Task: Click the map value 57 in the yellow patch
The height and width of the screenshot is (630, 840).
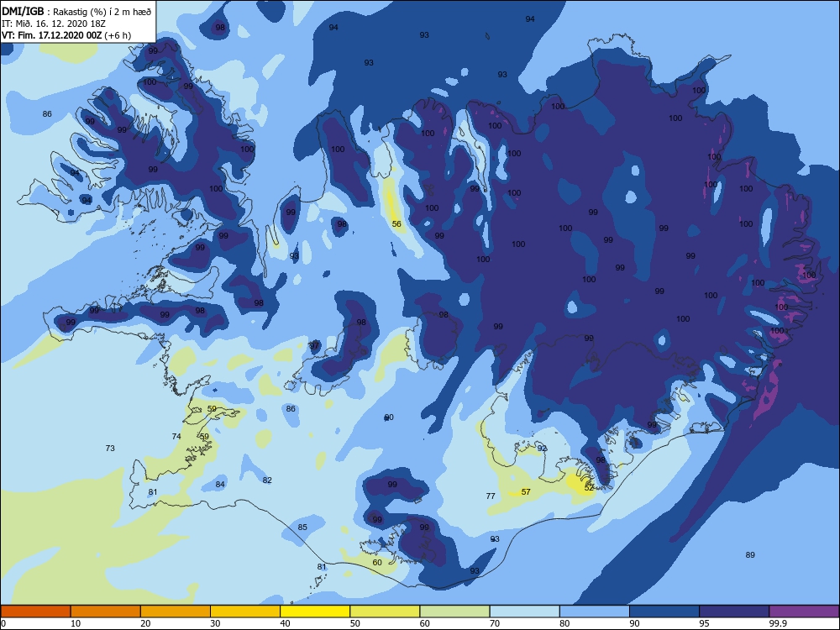Action: click(526, 491)
